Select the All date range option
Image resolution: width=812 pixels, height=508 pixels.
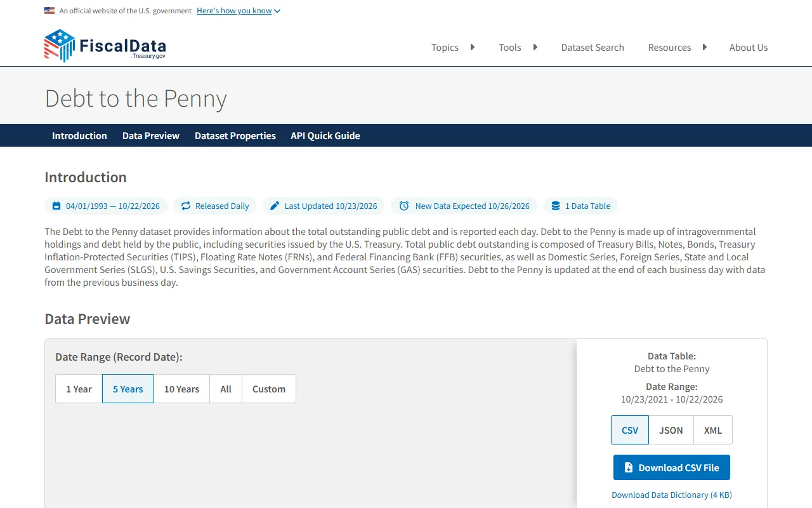pos(226,389)
